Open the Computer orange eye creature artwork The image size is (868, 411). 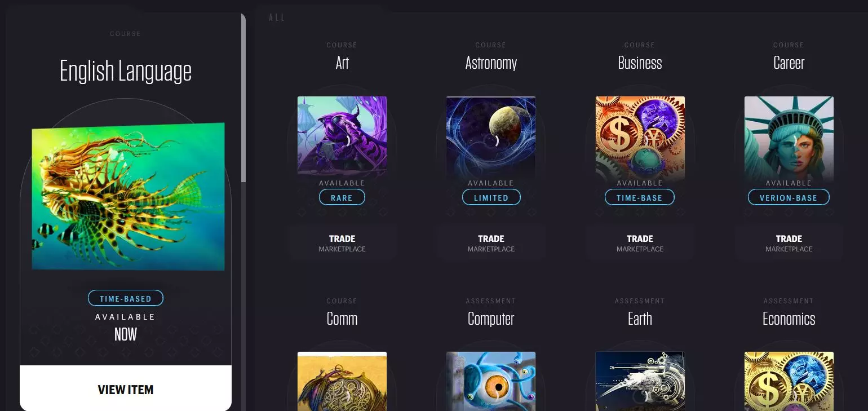pos(491,381)
